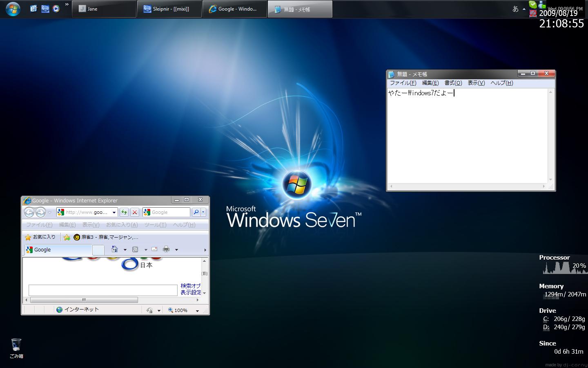Open ファイル(F) menu in Notepad

coord(403,83)
